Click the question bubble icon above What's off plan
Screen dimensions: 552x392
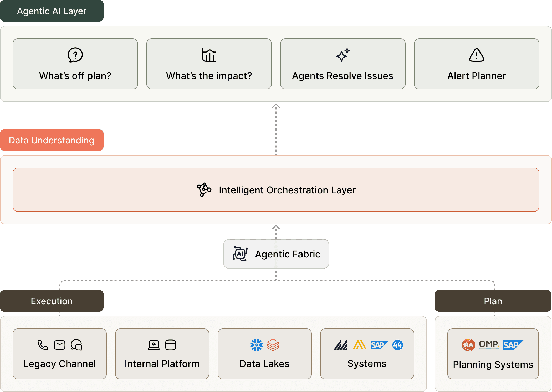75,55
